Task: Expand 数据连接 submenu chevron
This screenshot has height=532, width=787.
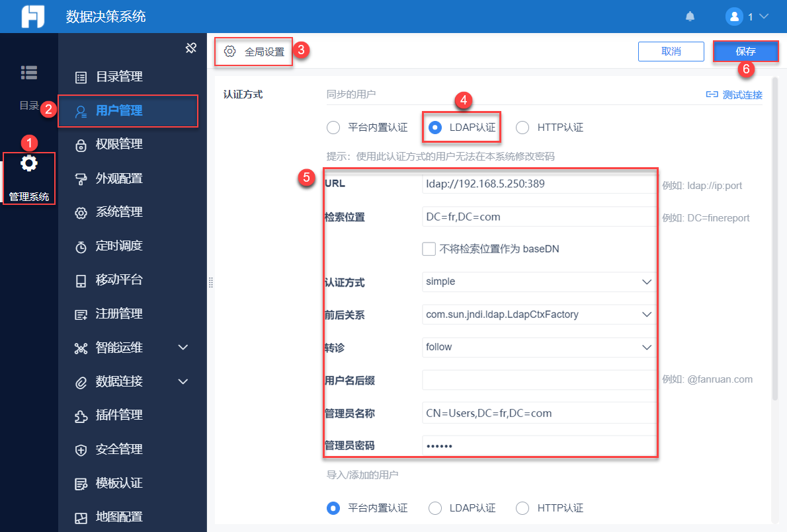Action: click(x=183, y=381)
